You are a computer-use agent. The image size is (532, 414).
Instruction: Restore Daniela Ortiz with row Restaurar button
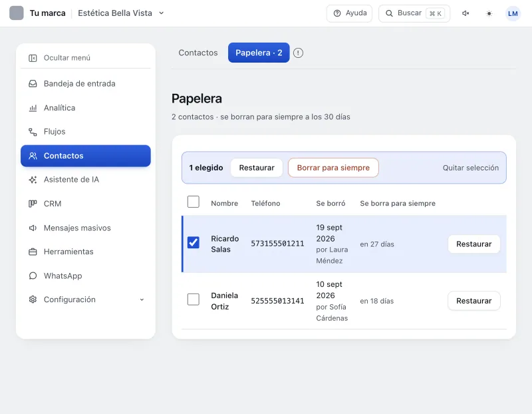click(474, 301)
